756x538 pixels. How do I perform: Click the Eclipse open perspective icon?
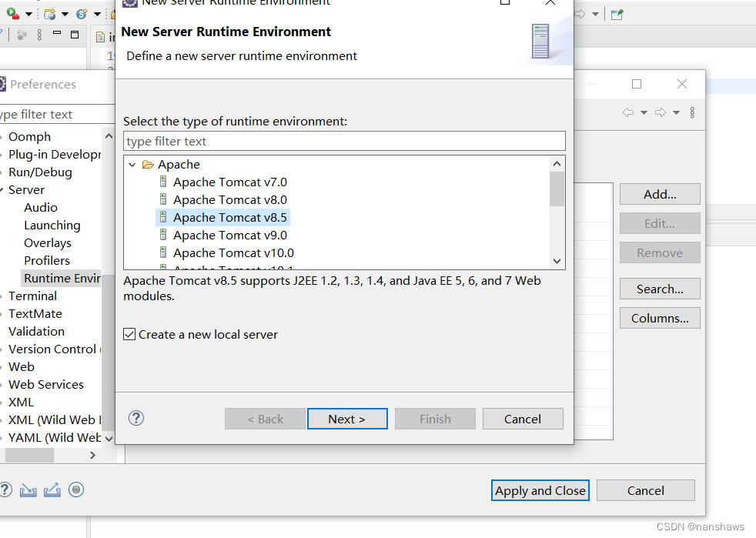[617, 15]
